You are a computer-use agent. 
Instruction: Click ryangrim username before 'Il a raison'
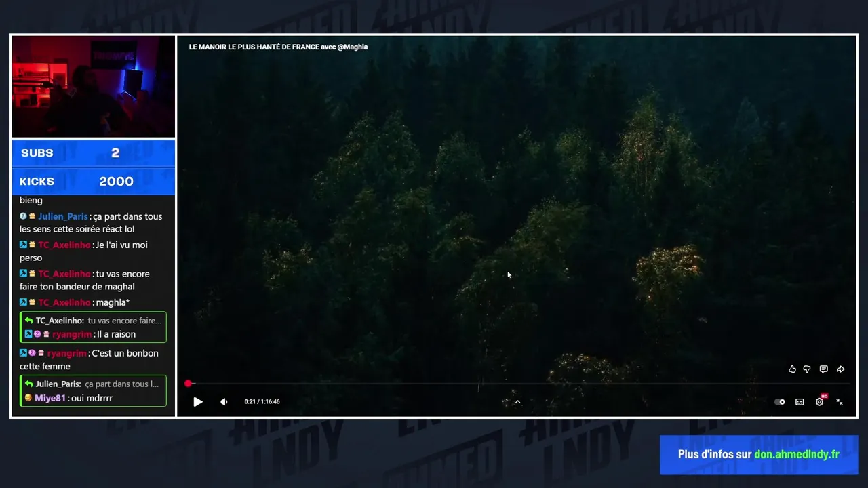pyautogui.click(x=72, y=334)
